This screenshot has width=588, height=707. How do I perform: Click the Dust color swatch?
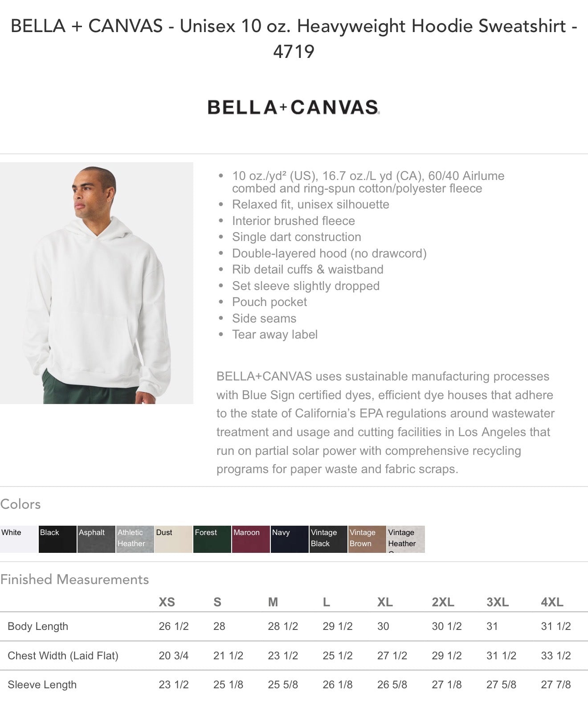pyautogui.click(x=174, y=539)
